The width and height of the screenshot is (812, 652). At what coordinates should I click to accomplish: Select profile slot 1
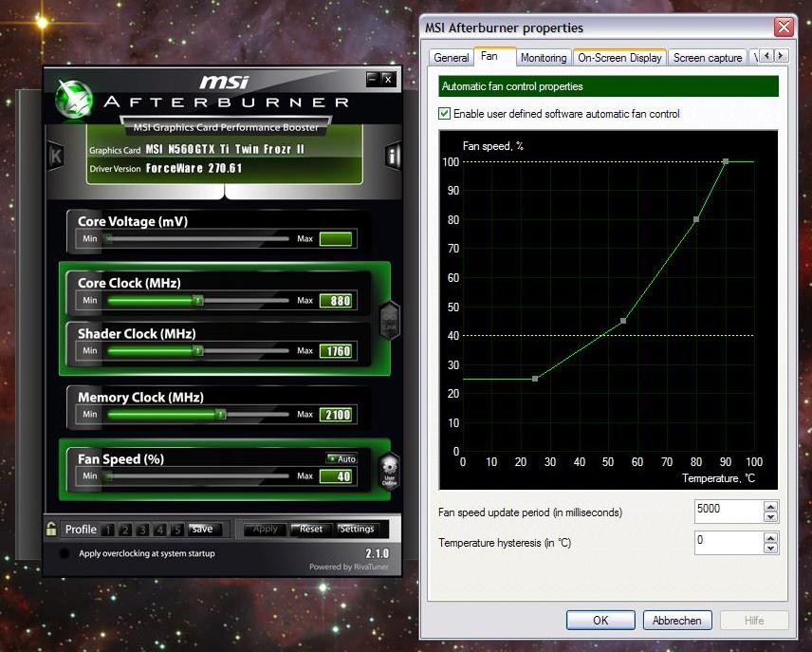(108, 530)
